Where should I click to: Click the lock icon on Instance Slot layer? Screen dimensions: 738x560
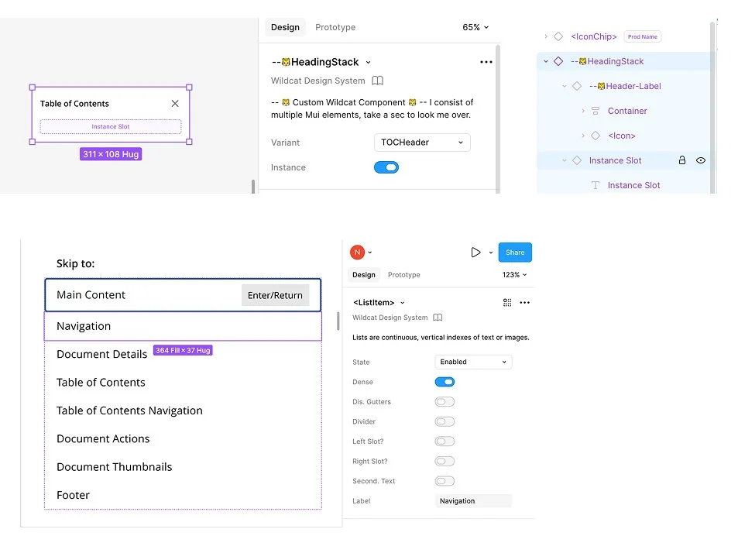tap(682, 160)
